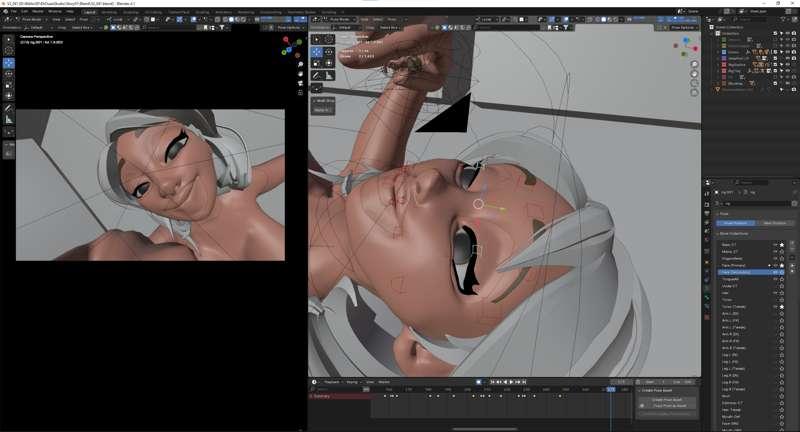This screenshot has height=432, width=800.
Task: Open the File menu
Action: point(13,11)
